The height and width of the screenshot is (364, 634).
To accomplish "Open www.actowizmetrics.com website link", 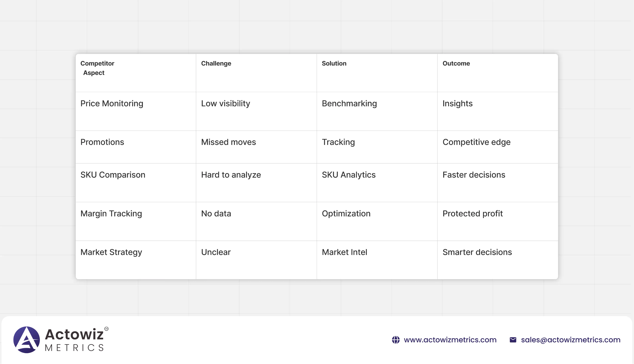I will pos(450,340).
